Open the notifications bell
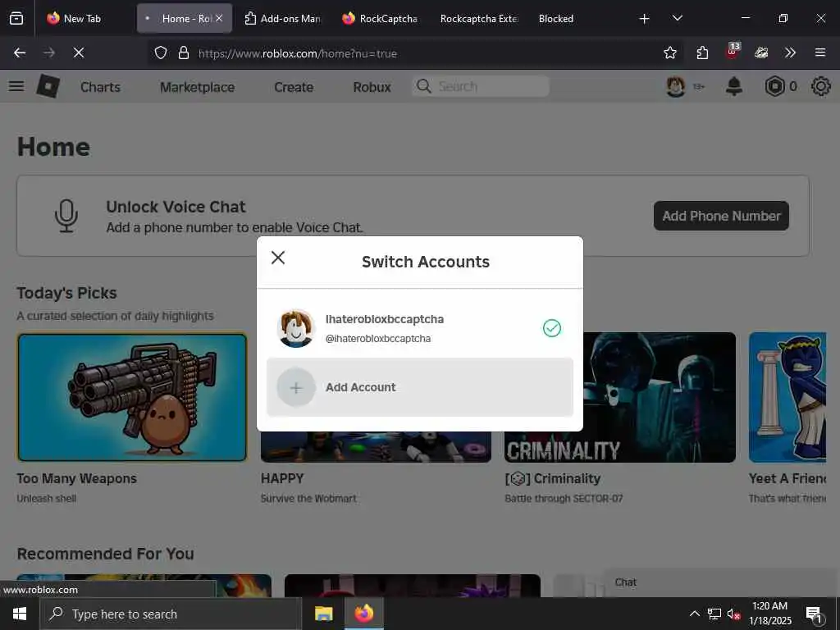840x630 pixels. click(734, 86)
